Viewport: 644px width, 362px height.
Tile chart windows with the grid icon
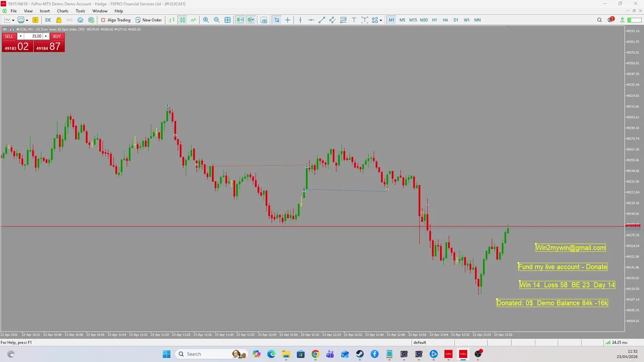pos(227,20)
